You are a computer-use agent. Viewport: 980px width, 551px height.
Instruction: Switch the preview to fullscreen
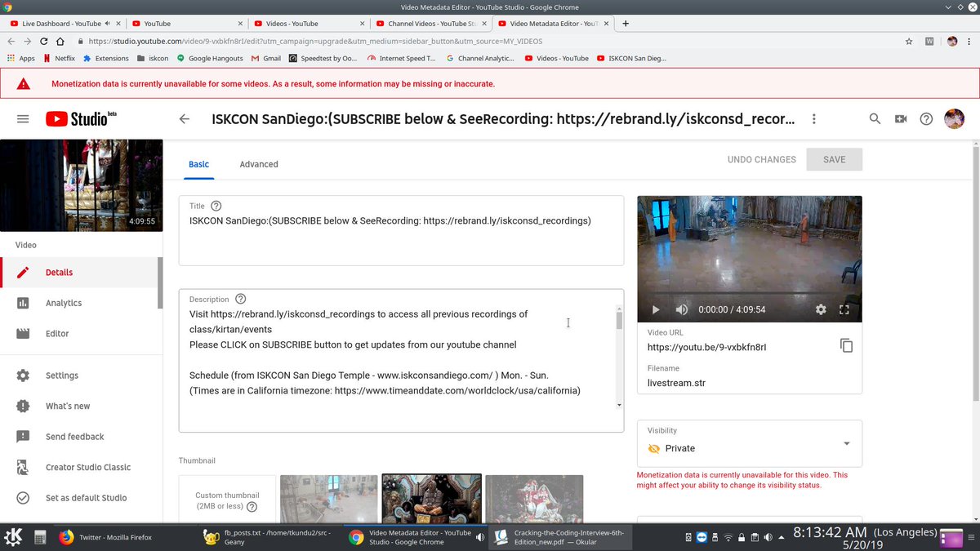844,310
